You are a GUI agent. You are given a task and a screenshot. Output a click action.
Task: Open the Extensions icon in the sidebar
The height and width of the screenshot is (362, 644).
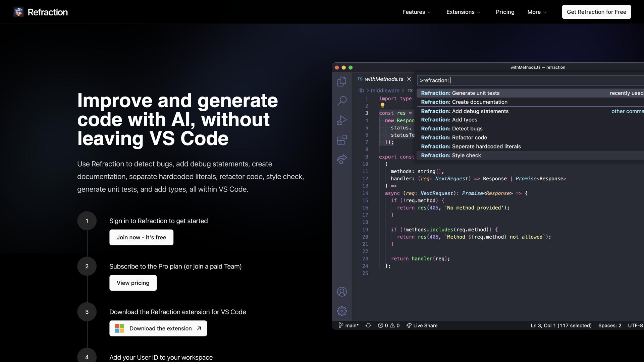[x=342, y=140]
